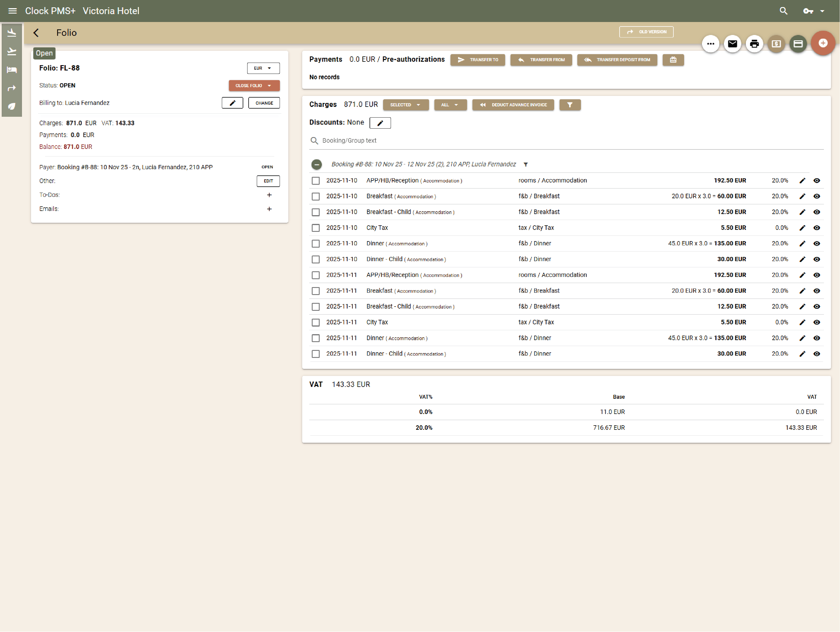Check the 2025-11-10 City Tax checkbox

click(316, 228)
